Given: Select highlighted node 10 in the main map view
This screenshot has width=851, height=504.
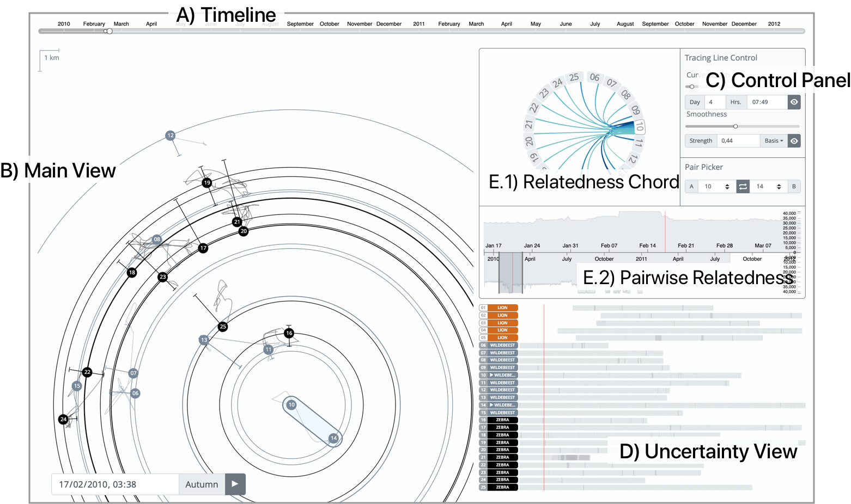Looking at the screenshot, I should 291,404.
